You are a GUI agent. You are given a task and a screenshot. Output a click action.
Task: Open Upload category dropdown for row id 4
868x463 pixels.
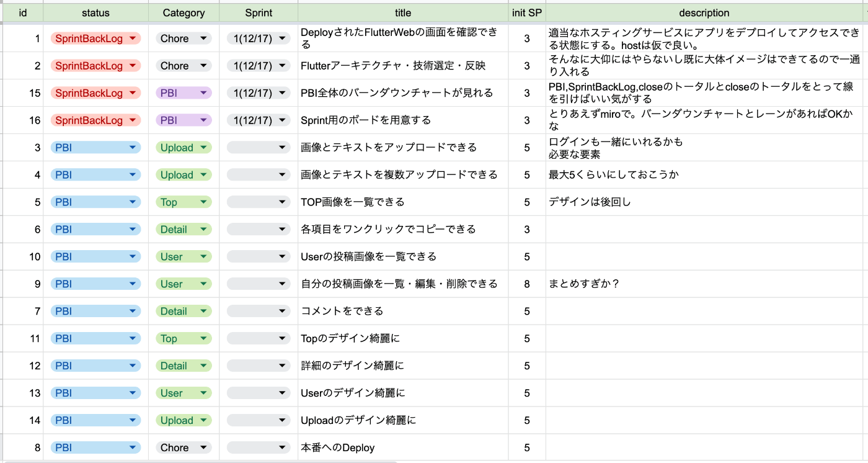(x=184, y=175)
